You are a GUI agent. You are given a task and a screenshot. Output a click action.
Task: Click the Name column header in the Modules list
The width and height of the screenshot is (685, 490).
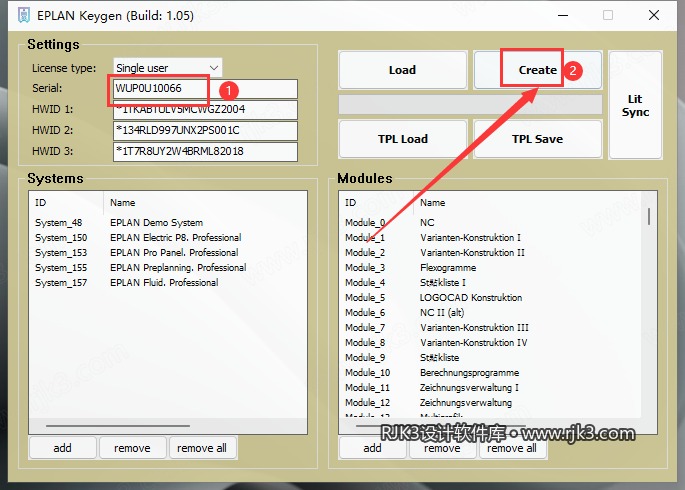[x=527, y=203]
